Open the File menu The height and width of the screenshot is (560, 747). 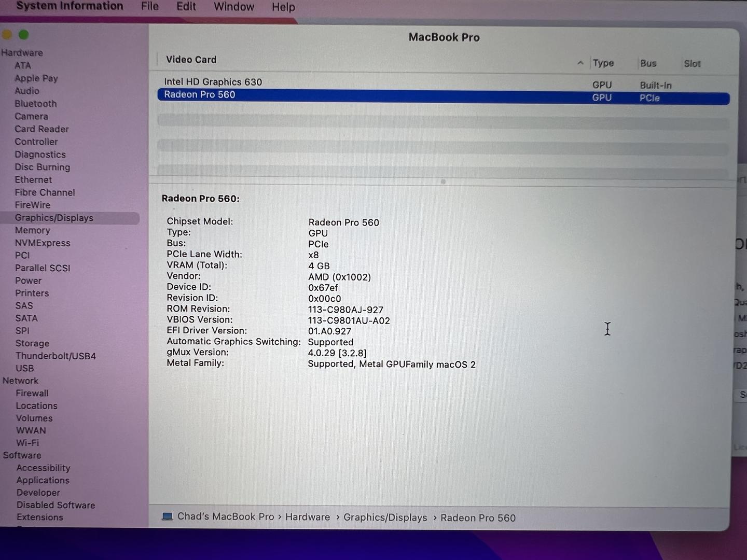tap(150, 6)
